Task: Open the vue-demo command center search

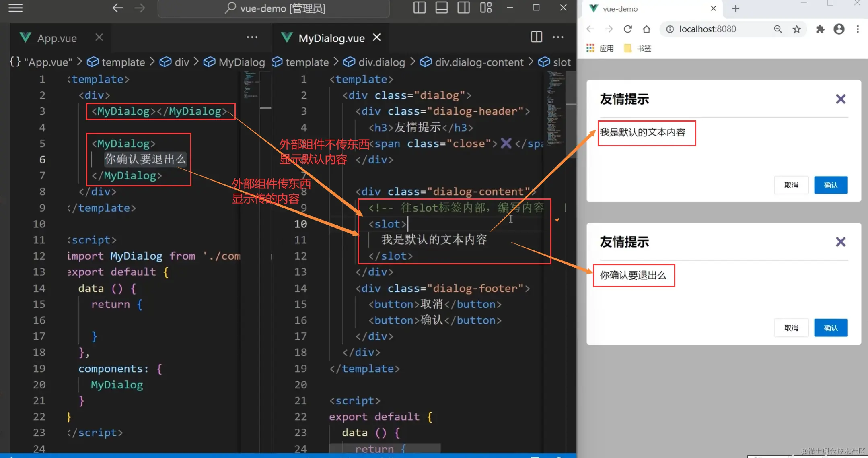Action: coord(274,8)
